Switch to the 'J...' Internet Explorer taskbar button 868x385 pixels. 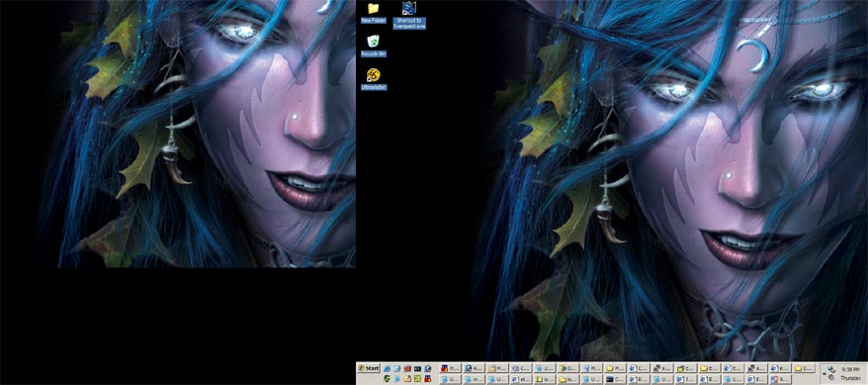pos(686,379)
